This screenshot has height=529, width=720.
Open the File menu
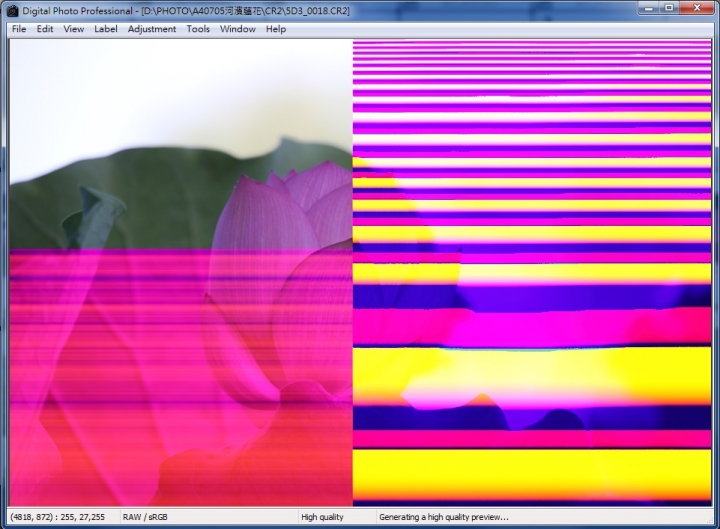[19, 29]
